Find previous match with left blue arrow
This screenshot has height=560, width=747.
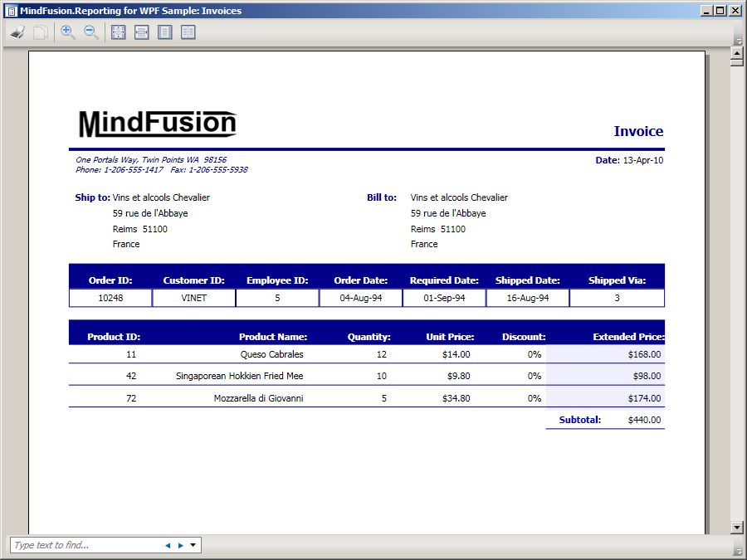168,545
